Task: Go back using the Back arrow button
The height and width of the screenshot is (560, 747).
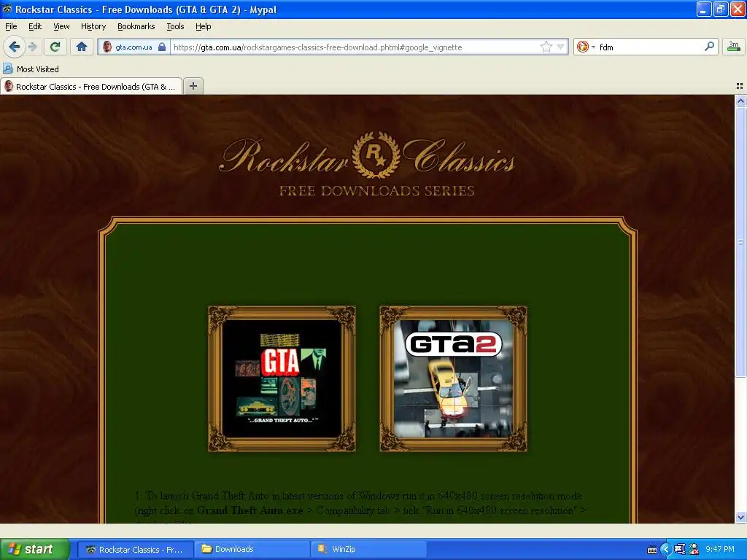Action: pos(14,47)
